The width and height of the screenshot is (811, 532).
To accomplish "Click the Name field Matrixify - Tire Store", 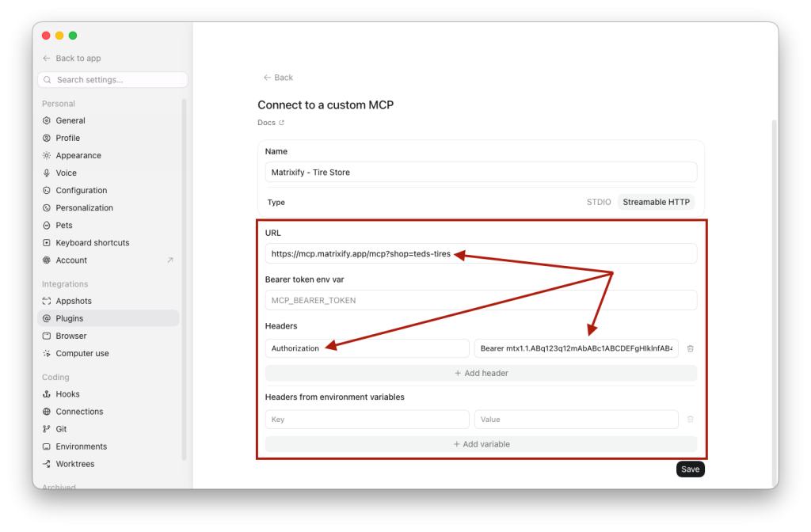I will pos(481,172).
